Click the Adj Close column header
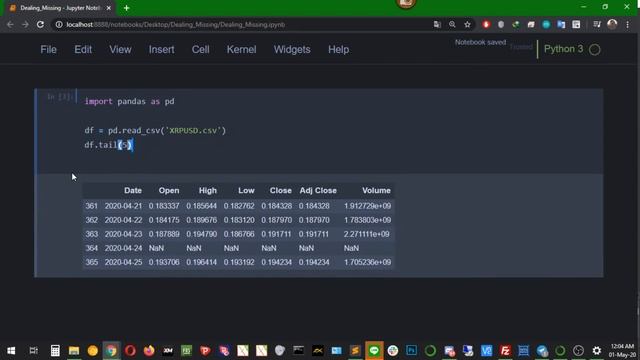Screen dimensions: 640x360 (x=318, y=191)
